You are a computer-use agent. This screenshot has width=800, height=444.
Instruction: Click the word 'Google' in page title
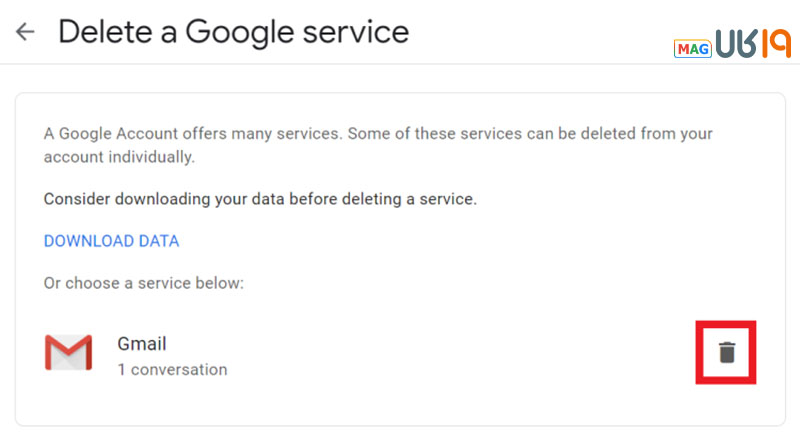click(x=240, y=33)
